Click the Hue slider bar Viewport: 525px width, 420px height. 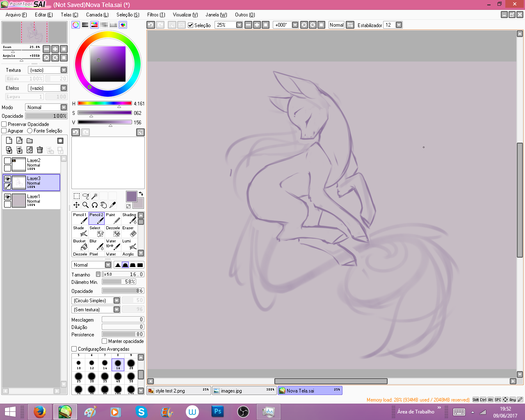pos(105,103)
